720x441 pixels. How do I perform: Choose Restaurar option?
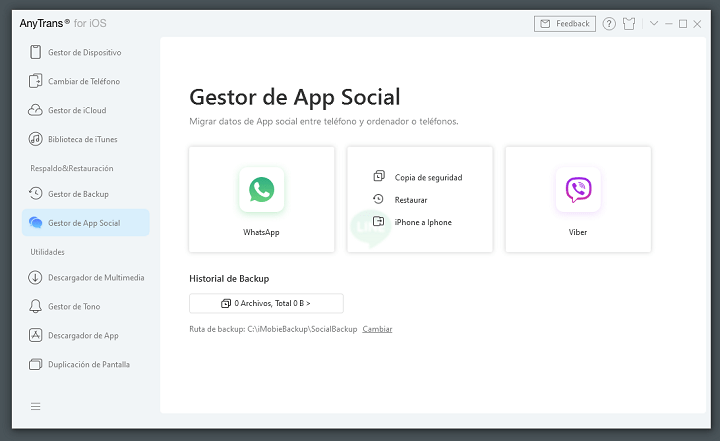[x=411, y=200]
